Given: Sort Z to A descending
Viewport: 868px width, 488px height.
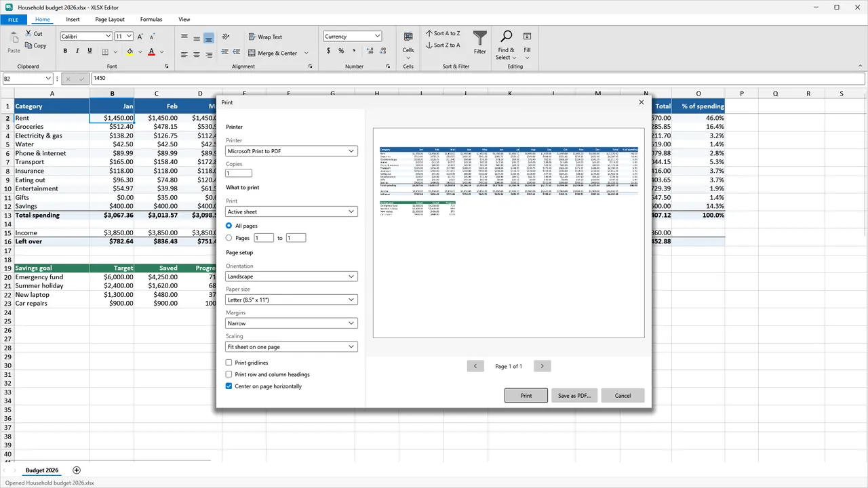Looking at the screenshot, I should (x=442, y=45).
